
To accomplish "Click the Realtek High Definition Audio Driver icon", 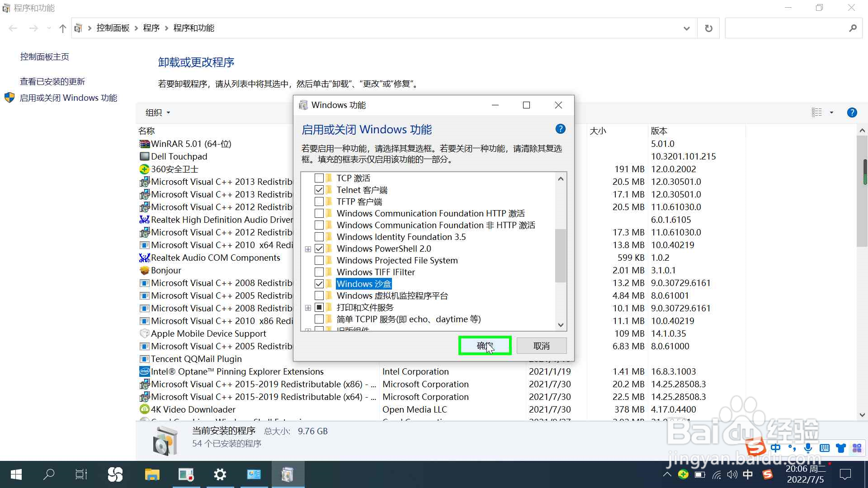I will 144,220.
